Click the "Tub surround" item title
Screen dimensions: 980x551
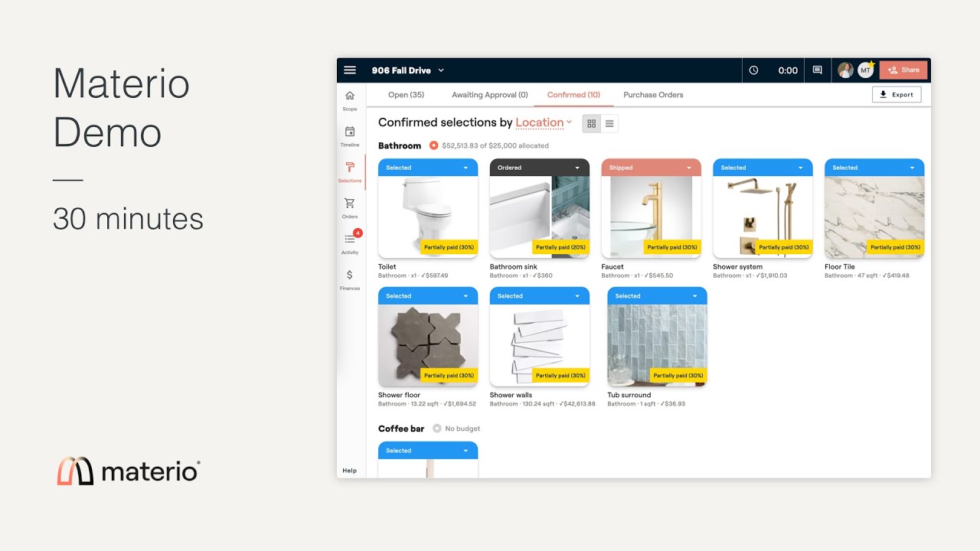pos(629,396)
